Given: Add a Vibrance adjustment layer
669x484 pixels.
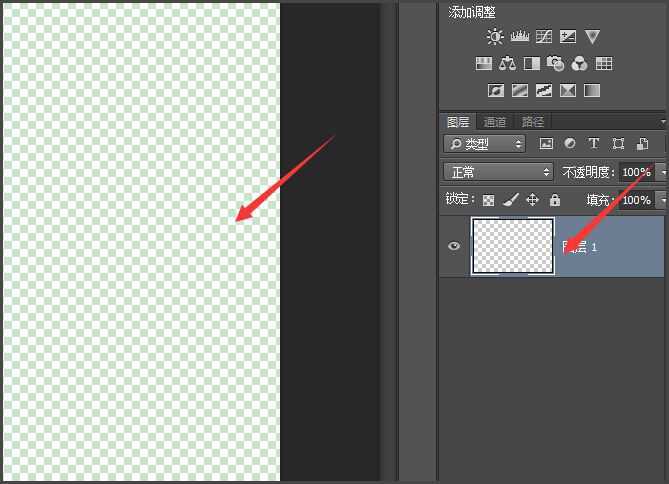Looking at the screenshot, I should (592, 37).
